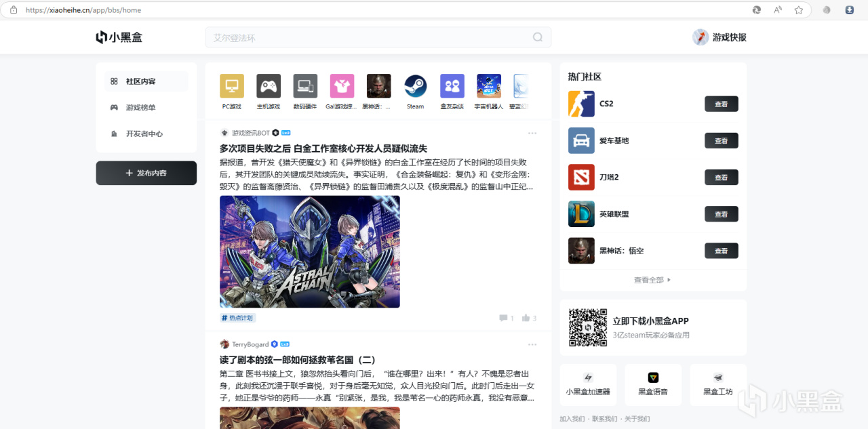Open the 游戏快报 rocket avatar icon
This screenshot has width=868, height=429.
(x=701, y=37)
